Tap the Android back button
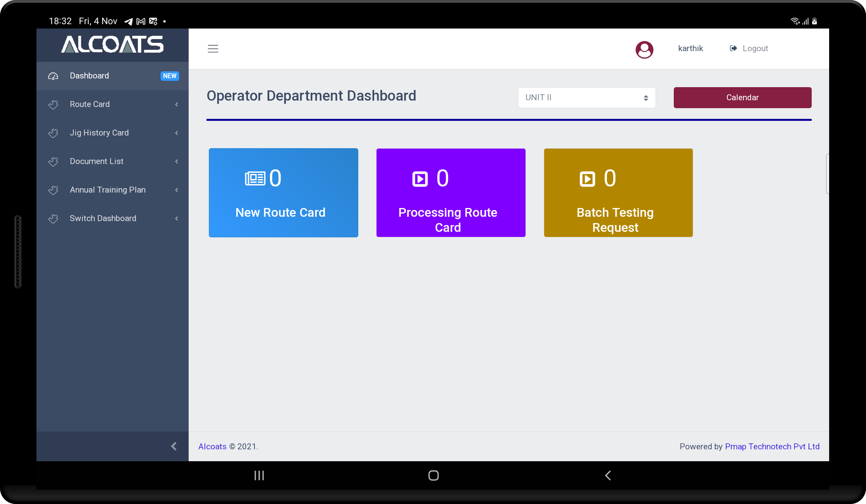Viewport: 866px width, 504px height. click(x=608, y=475)
